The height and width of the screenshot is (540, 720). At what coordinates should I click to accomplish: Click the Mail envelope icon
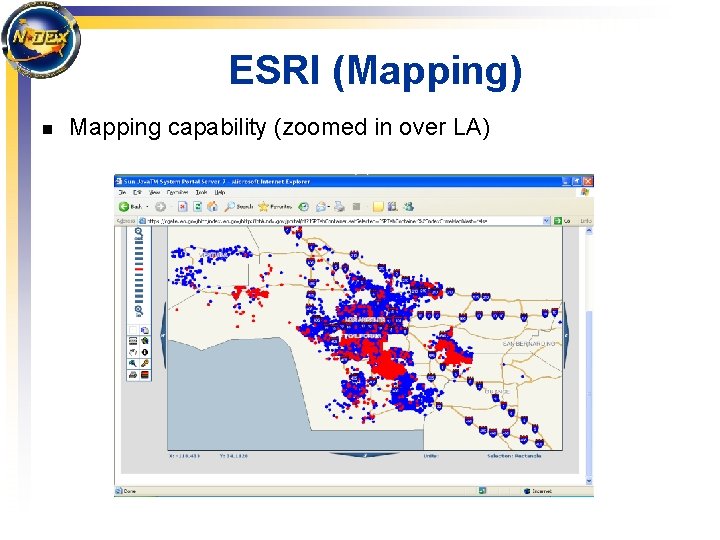[321, 207]
